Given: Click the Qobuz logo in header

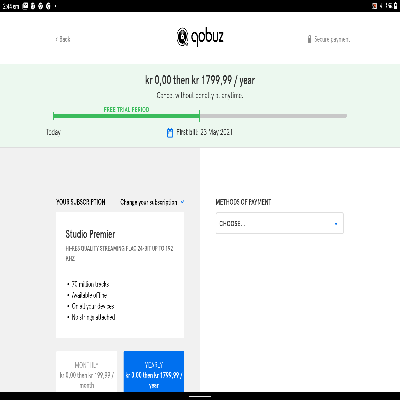Looking at the screenshot, I should click(200, 37).
